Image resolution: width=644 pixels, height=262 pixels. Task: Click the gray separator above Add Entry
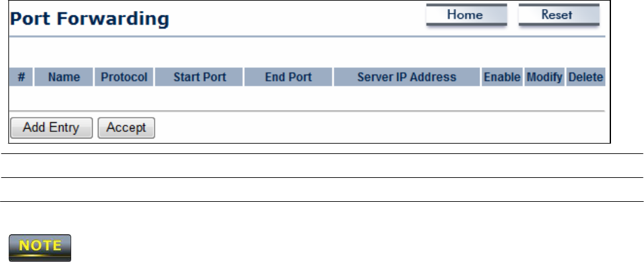(307, 111)
